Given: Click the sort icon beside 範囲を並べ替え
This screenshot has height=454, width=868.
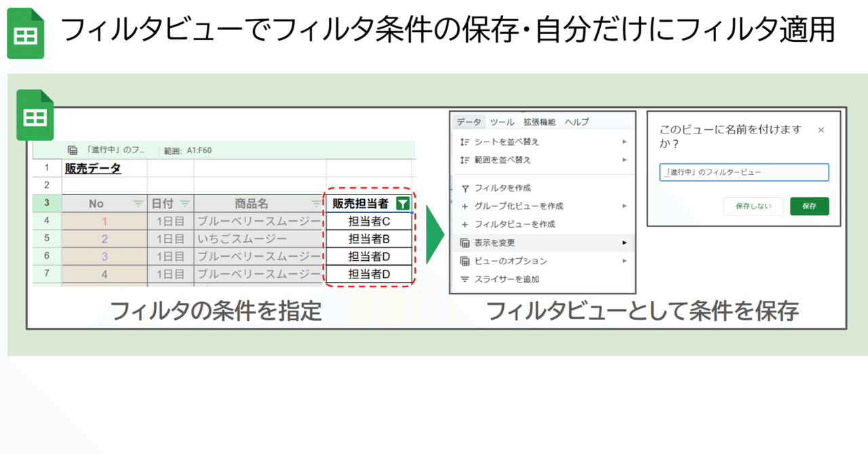Looking at the screenshot, I should coord(465,159).
